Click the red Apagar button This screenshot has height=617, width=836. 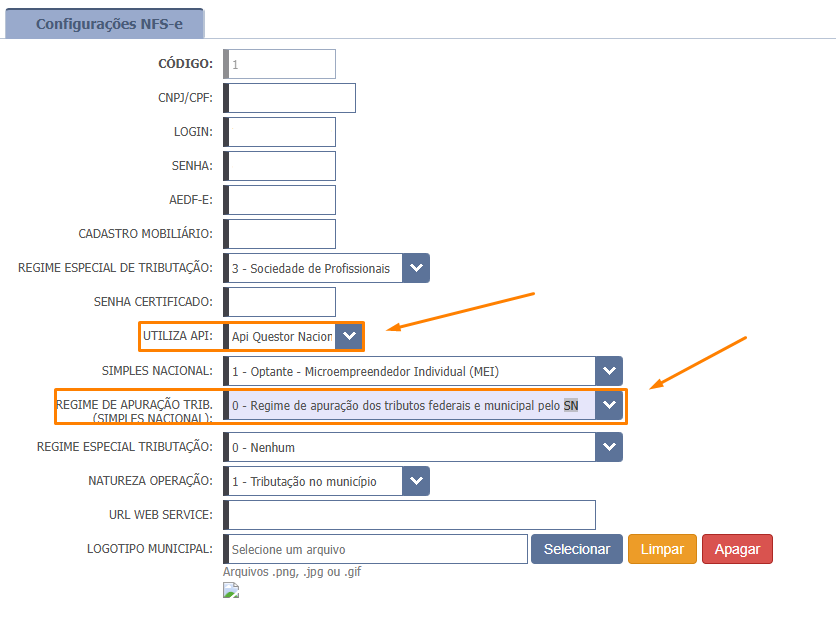tap(737, 549)
